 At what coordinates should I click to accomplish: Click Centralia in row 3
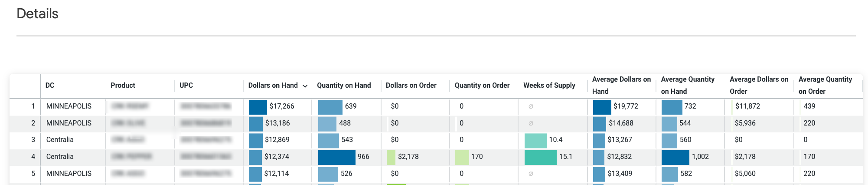pyautogui.click(x=60, y=139)
